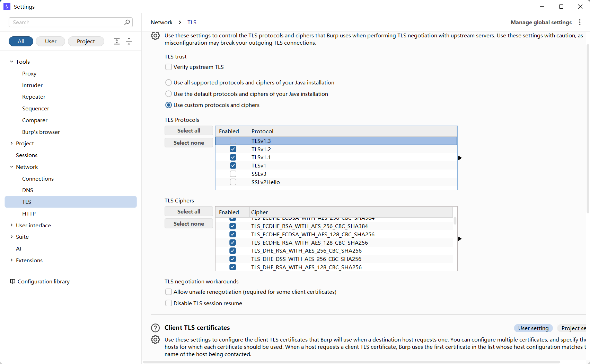Expand the Suite tree section

11,237
